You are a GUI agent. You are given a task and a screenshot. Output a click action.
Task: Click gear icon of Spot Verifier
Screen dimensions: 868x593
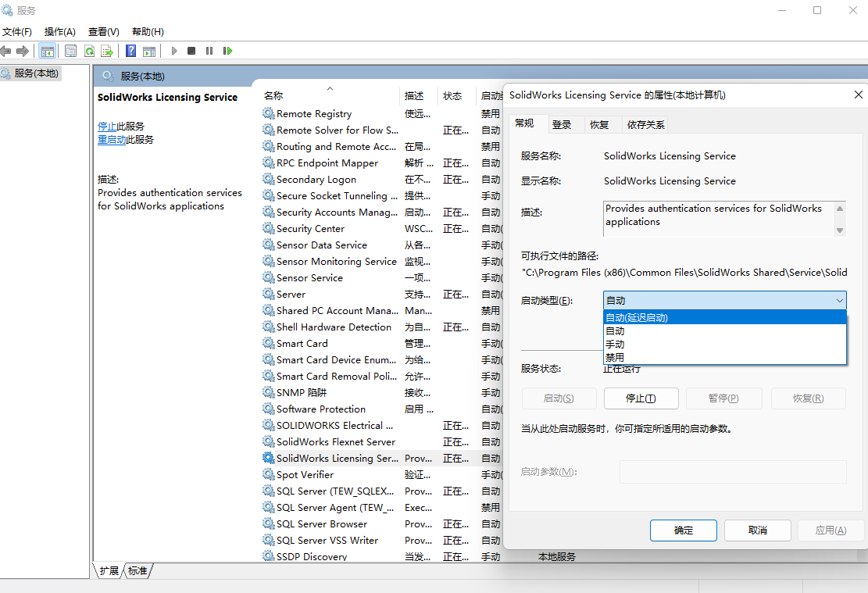click(x=269, y=474)
